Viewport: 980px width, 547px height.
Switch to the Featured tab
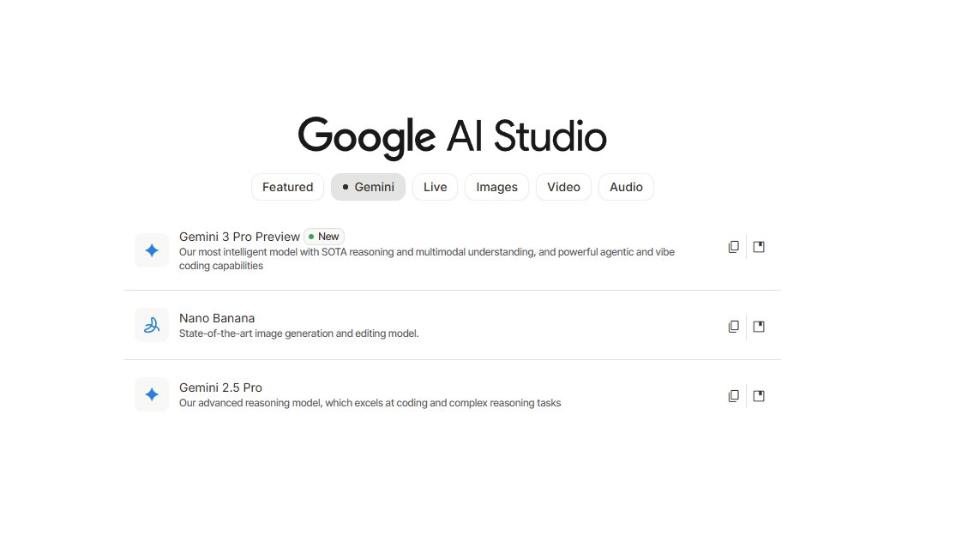click(x=287, y=187)
